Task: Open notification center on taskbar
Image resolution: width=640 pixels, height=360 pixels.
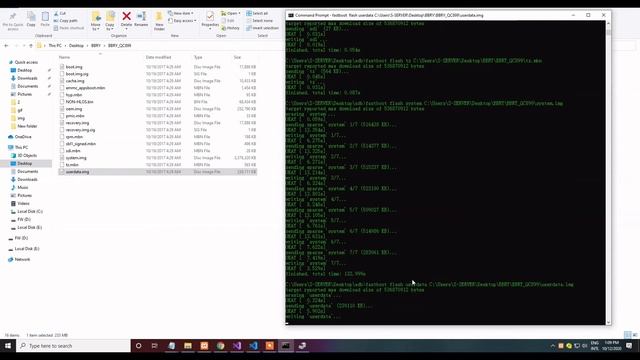Action: (x=629, y=346)
